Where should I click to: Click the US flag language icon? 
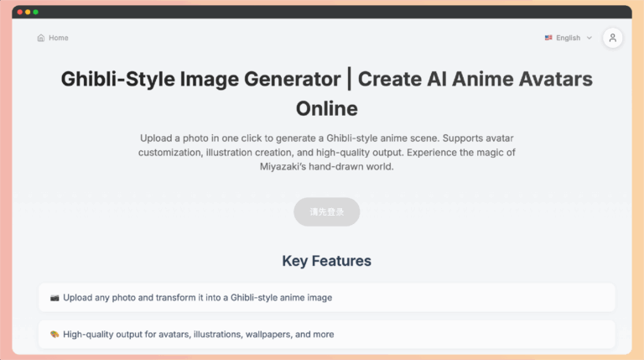(x=548, y=38)
